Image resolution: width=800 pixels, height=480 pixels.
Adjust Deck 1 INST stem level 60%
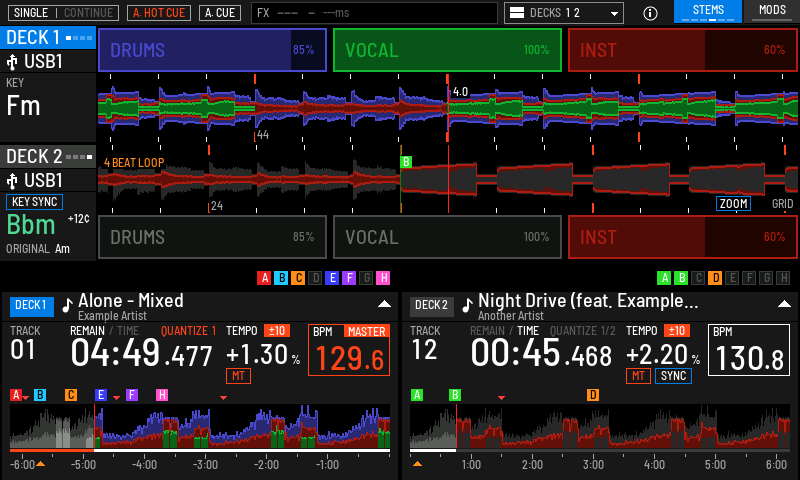coord(683,50)
